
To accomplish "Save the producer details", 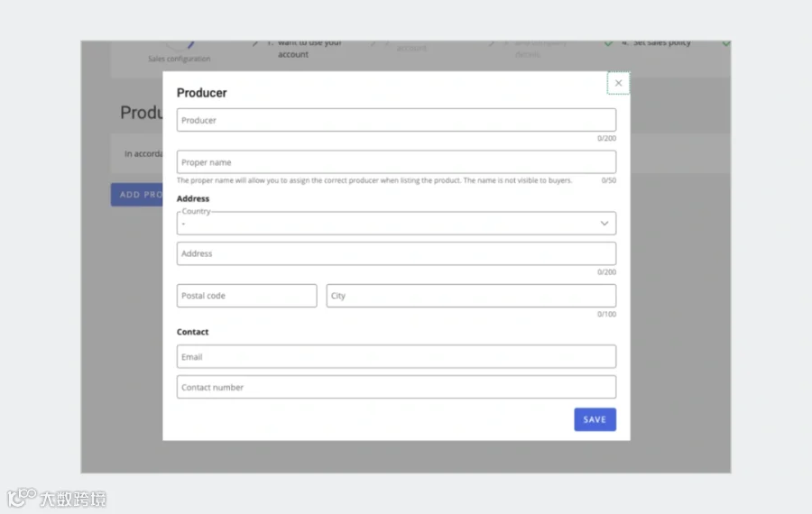I will pos(595,419).
